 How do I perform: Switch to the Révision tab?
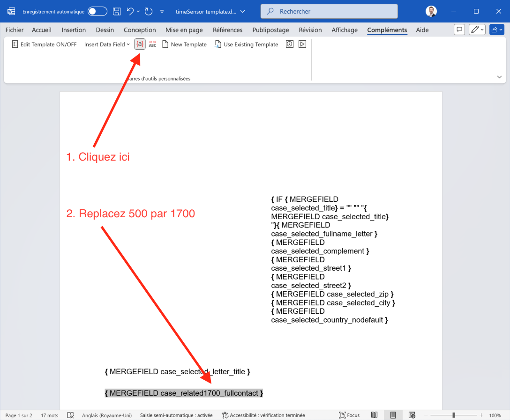pyautogui.click(x=310, y=30)
